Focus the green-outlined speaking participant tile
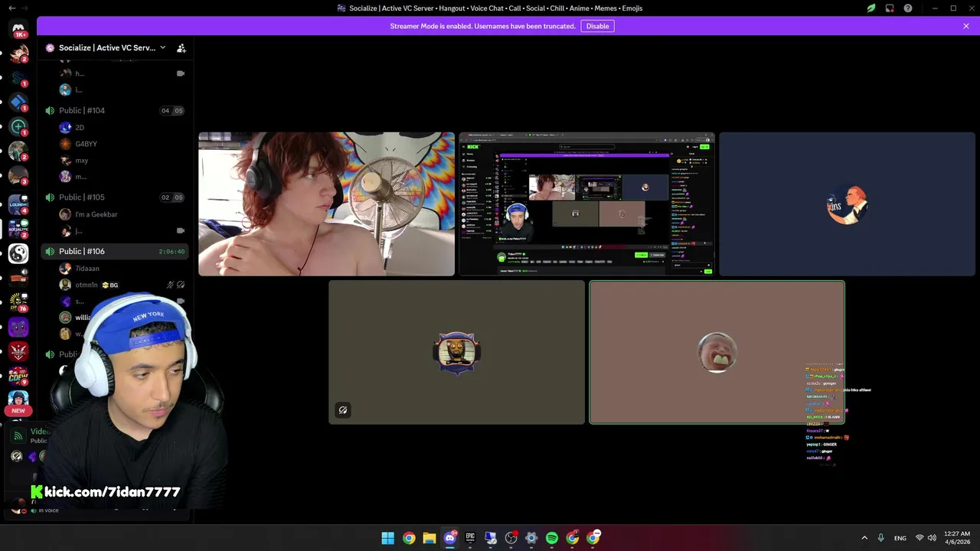This screenshot has width=980, height=551. tap(717, 352)
